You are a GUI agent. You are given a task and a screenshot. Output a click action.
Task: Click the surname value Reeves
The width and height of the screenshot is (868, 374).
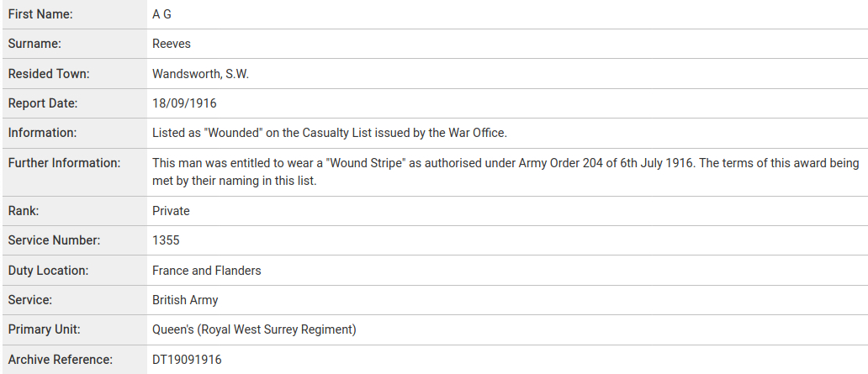[172, 44]
